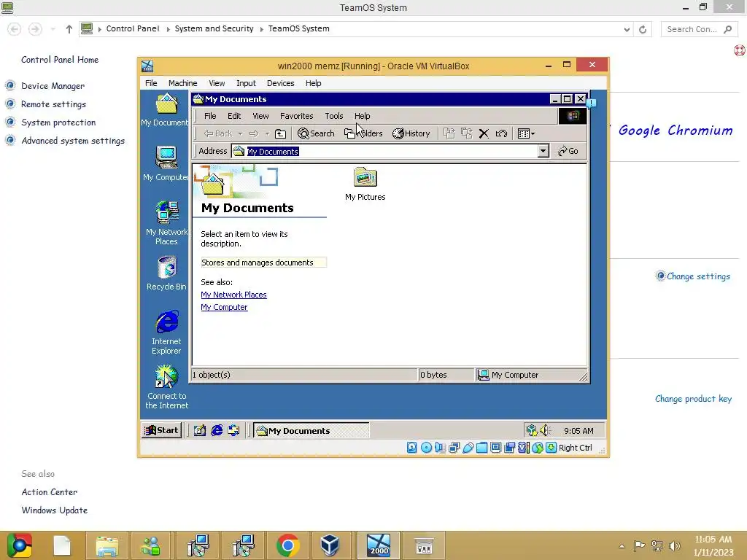Screen dimensions: 747x560
Task: Click the guest volume speaker tray icon
Action: tap(545, 430)
